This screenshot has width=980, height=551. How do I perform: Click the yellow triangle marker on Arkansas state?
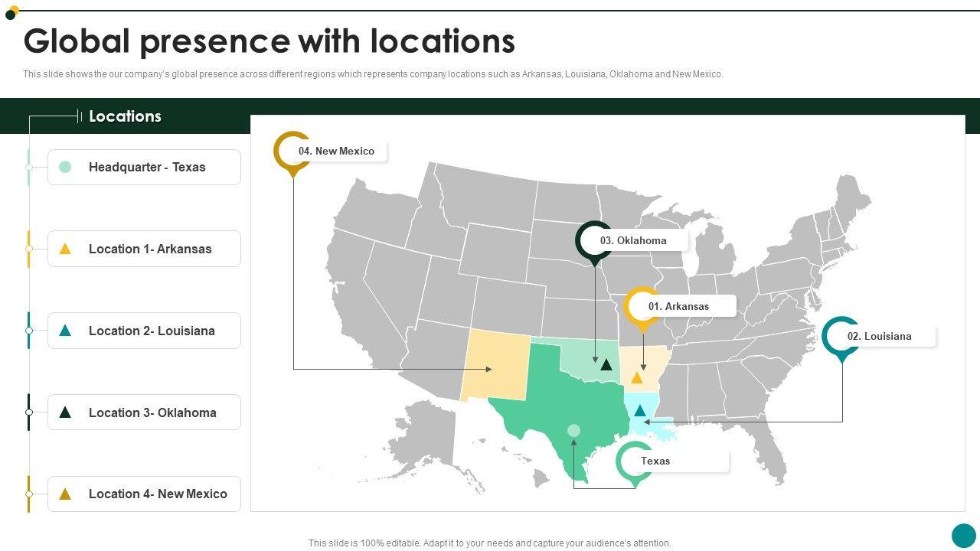point(636,377)
